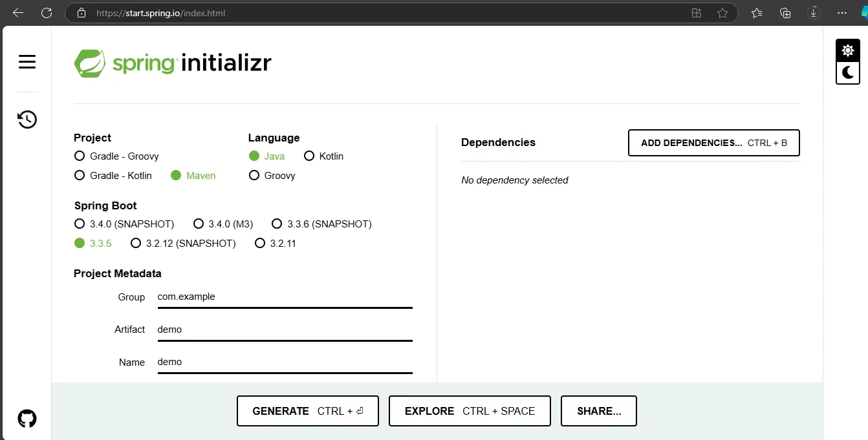Switch to light theme using sun icon
868x440 pixels.
point(847,50)
